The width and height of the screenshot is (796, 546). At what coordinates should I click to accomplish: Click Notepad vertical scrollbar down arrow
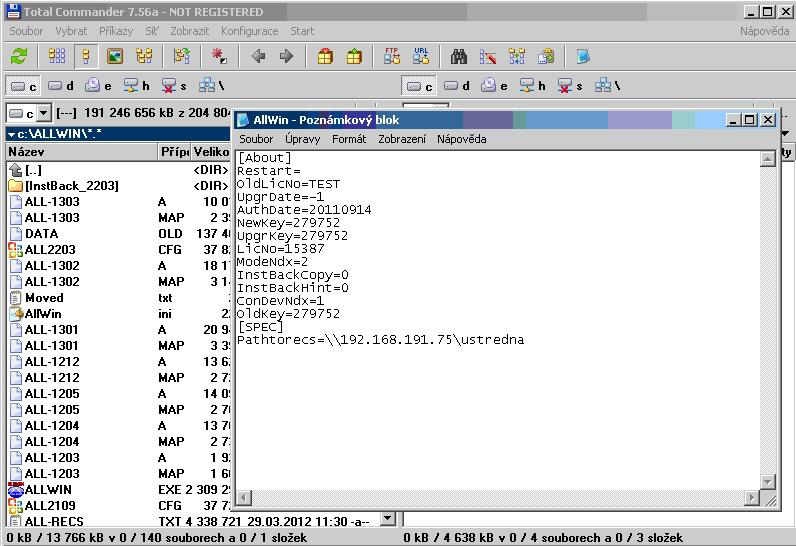767,482
